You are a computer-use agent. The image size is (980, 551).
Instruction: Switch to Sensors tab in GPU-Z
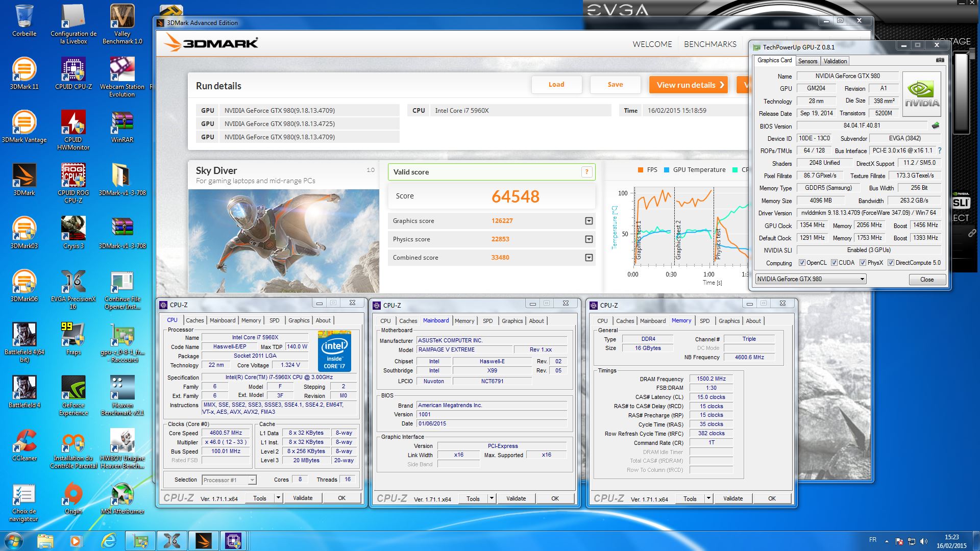[x=807, y=61]
